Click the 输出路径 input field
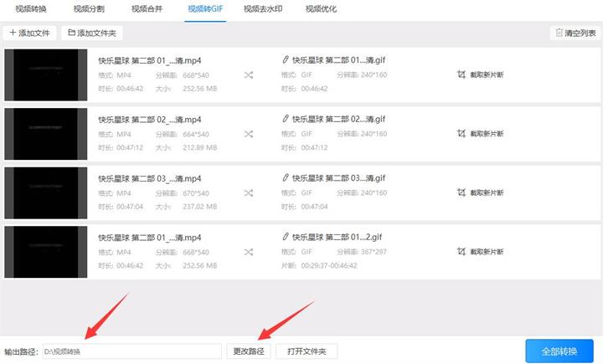Image resolution: width=603 pixels, height=364 pixels. pos(132,351)
